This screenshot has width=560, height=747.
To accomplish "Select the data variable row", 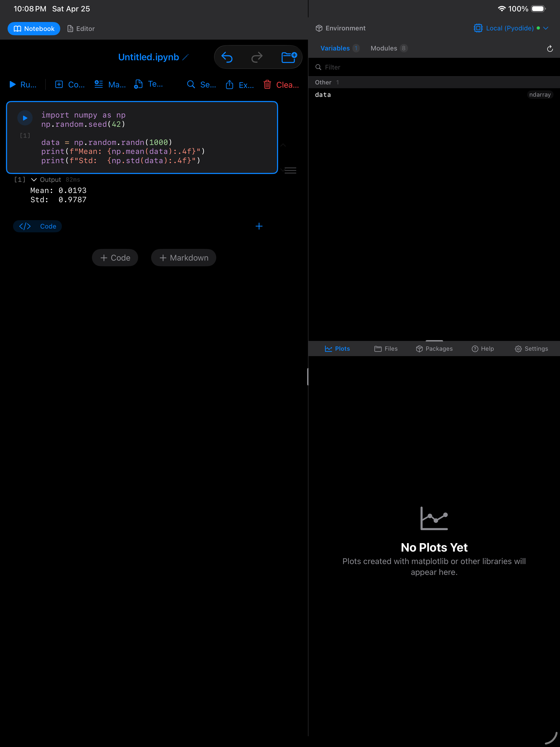I will pos(434,95).
